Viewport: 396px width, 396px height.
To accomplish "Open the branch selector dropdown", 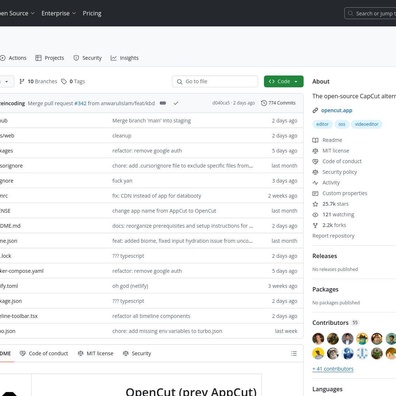I will tap(7, 81).
